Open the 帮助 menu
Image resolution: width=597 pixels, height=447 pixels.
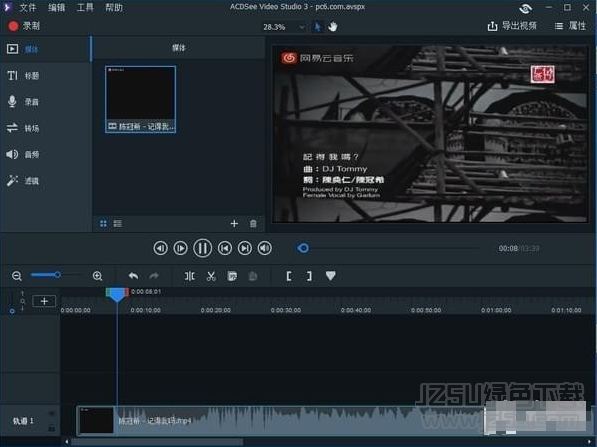click(114, 7)
